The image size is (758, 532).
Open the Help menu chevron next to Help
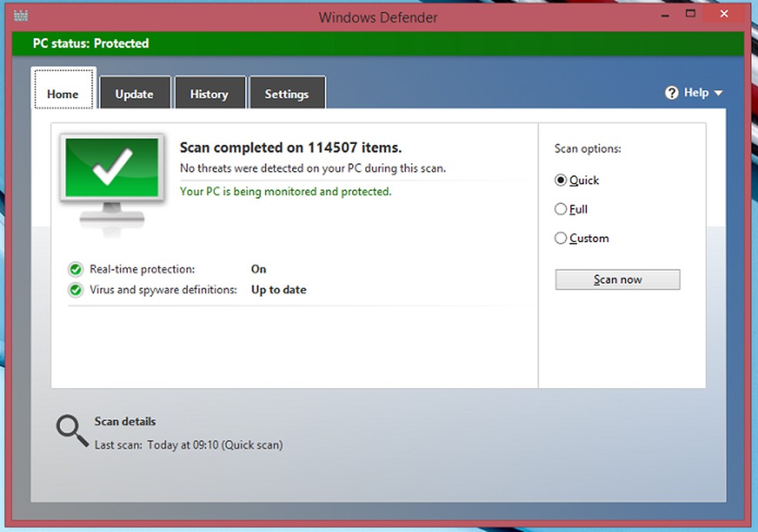pyautogui.click(x=718, y=93)
